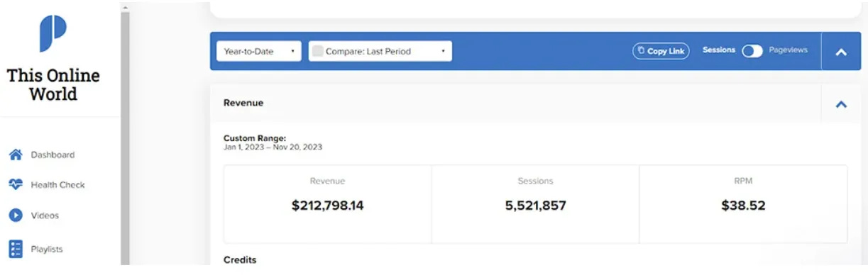This screenshot has height=275, width=868.
Task: Click the Health Check heartbeat icon
Action: pos(15,184)
